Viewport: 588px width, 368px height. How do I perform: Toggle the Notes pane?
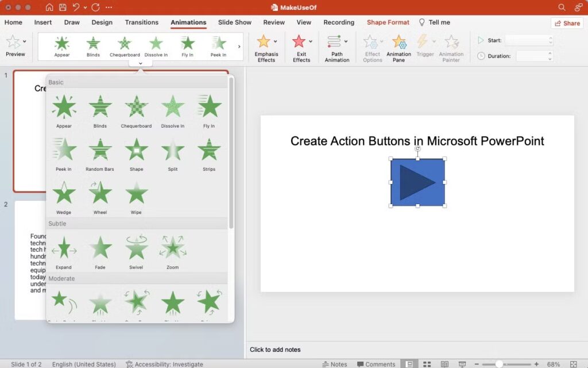pyautogui.click(x=335, y=363)
